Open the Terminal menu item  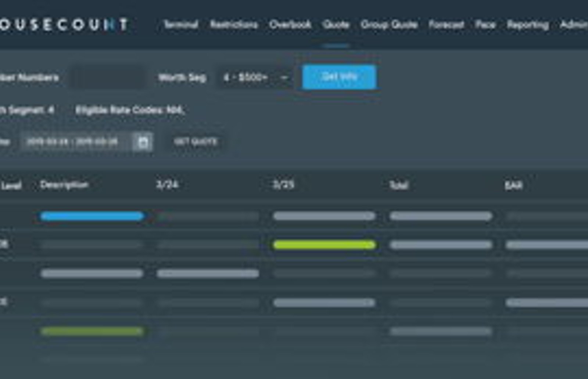coord(181,25)
